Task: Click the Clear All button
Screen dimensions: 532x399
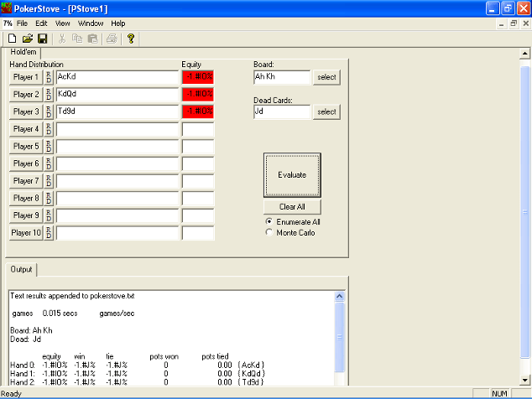Action: pyautogui.click(x=292, y=207)
